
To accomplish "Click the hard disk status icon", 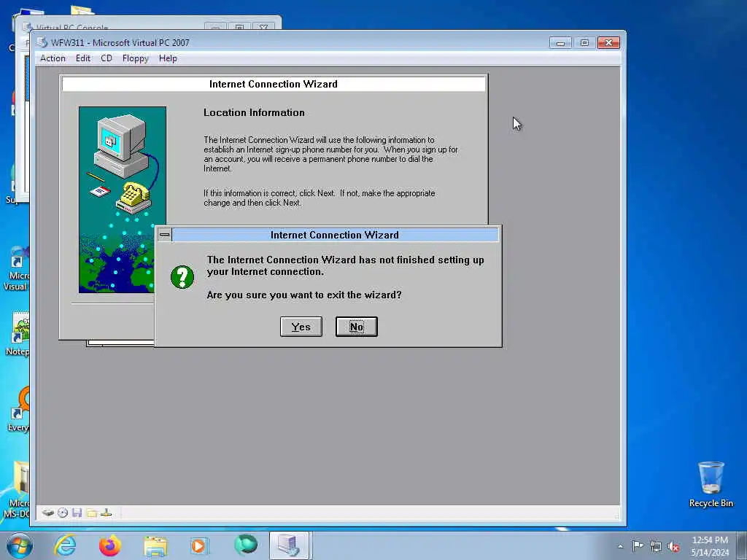I will tap(47, 513).
